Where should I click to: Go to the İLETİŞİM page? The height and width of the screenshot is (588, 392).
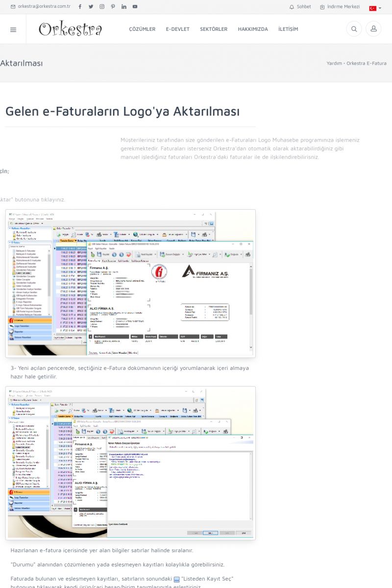[x=288, y=29]
